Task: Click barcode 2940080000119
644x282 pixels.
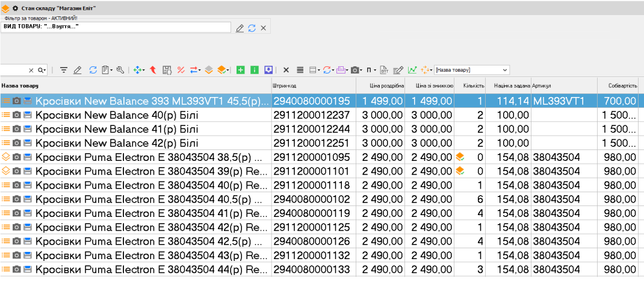Action: tap(312, 213)
